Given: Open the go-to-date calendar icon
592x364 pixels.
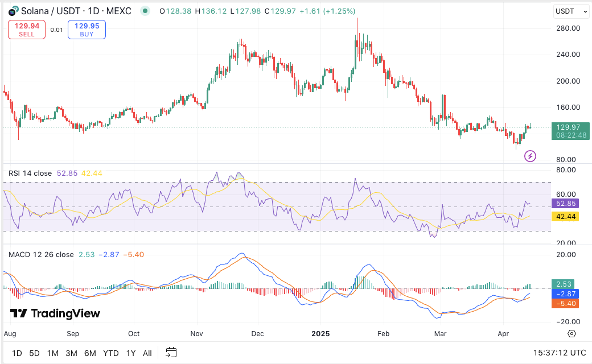Looking at the screenshot, I should coord(171,353).
